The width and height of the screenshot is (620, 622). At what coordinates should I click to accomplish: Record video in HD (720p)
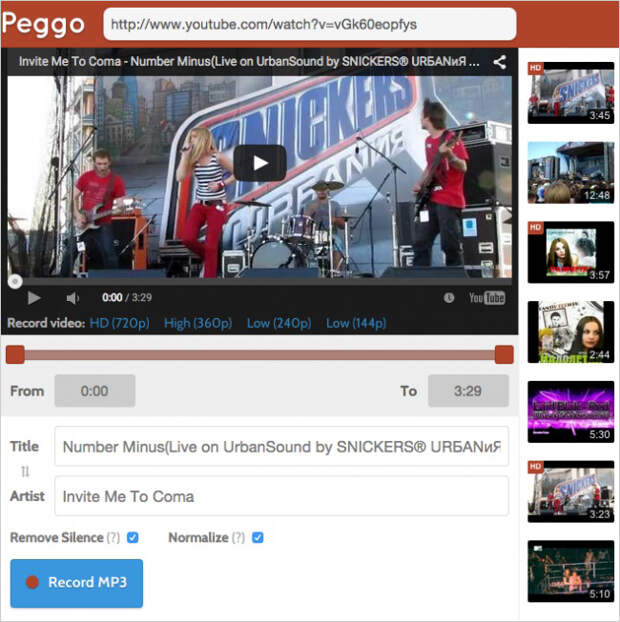(119, 323)
